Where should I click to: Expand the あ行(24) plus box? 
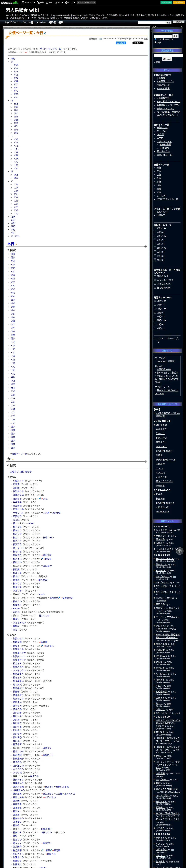tap(155, 228)
